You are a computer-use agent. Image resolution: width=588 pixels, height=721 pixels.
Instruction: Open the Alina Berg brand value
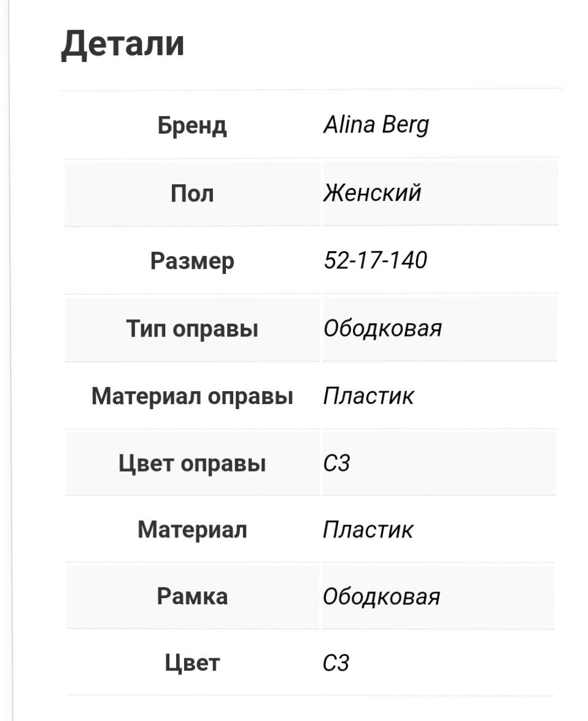tap(376, 125)
